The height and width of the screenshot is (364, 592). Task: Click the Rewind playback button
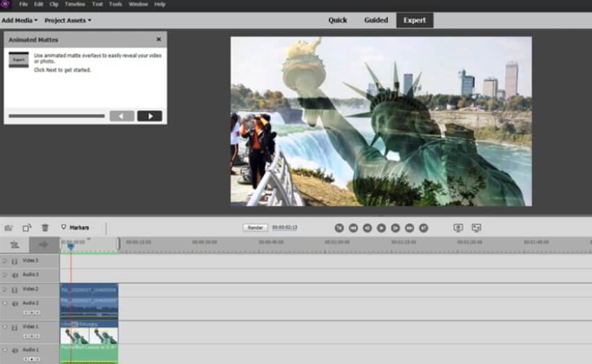353,228
